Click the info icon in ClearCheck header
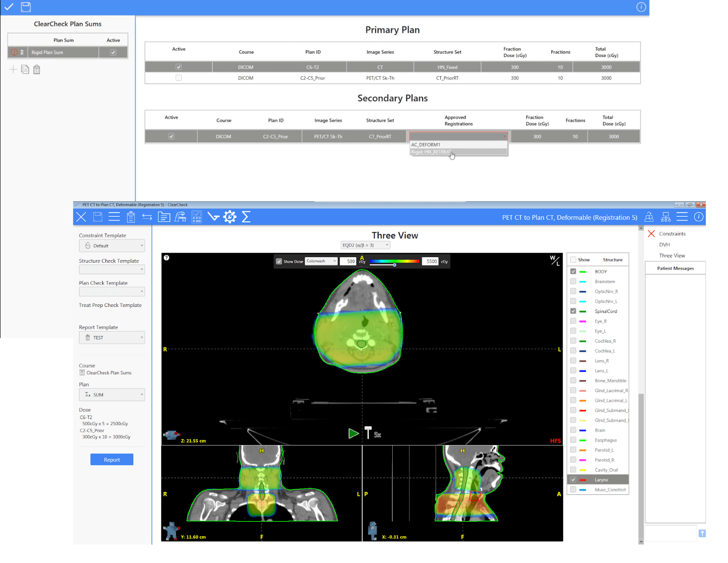The height and width of the screenshot is (563, 728). pyautogui.click(x=698, y=217)
